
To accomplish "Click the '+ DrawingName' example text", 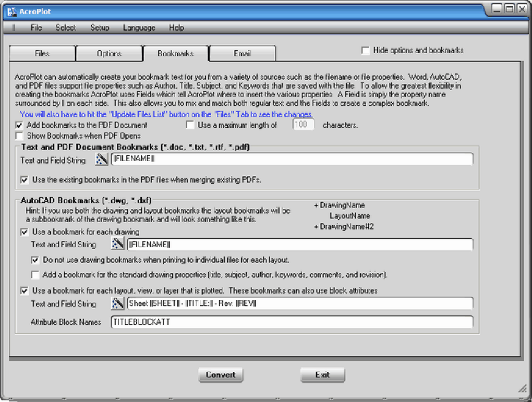I will click(340, 205).
